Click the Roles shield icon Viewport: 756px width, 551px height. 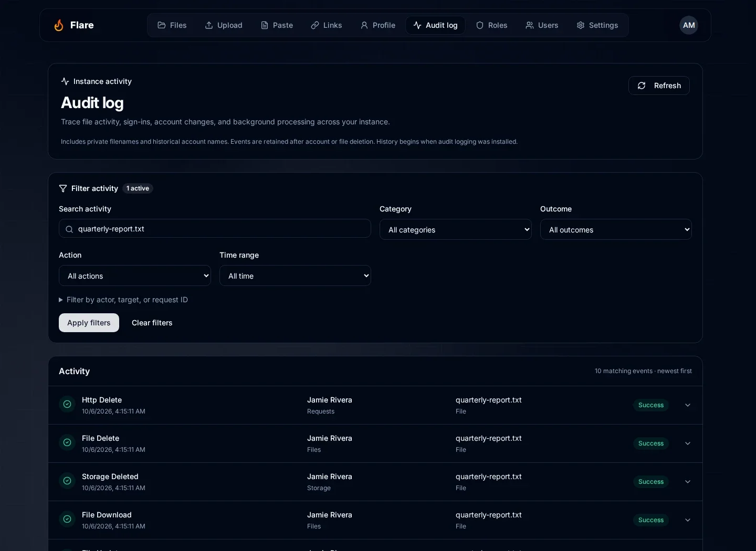tap(480, 25)
